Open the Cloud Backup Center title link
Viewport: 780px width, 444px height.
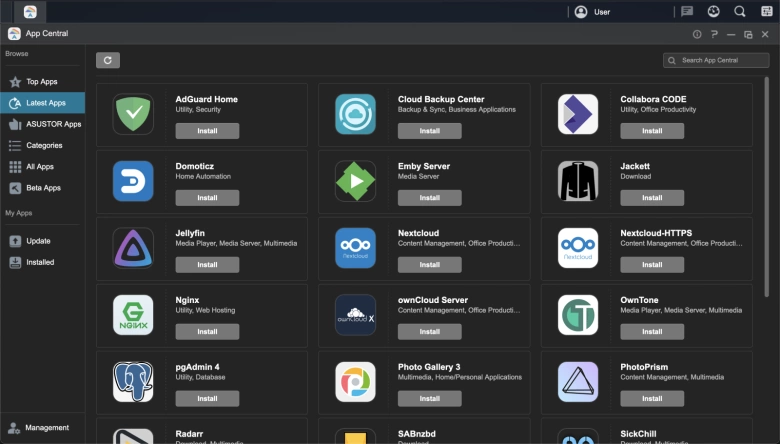[x=440, y=99]
